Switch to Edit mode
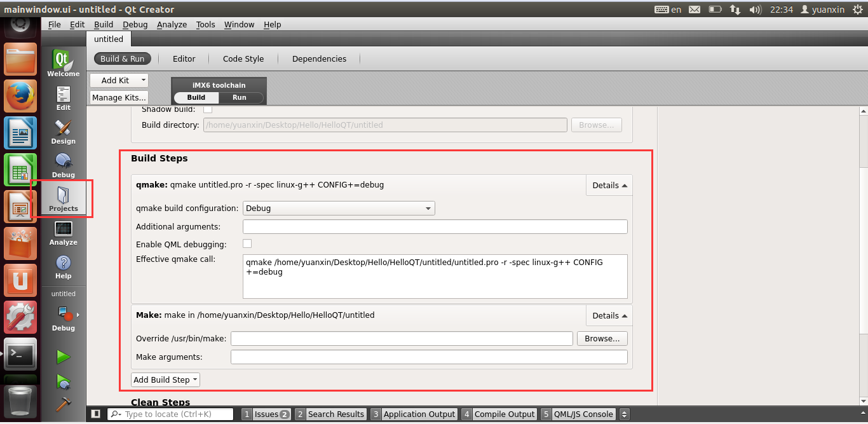 [63, 99]
